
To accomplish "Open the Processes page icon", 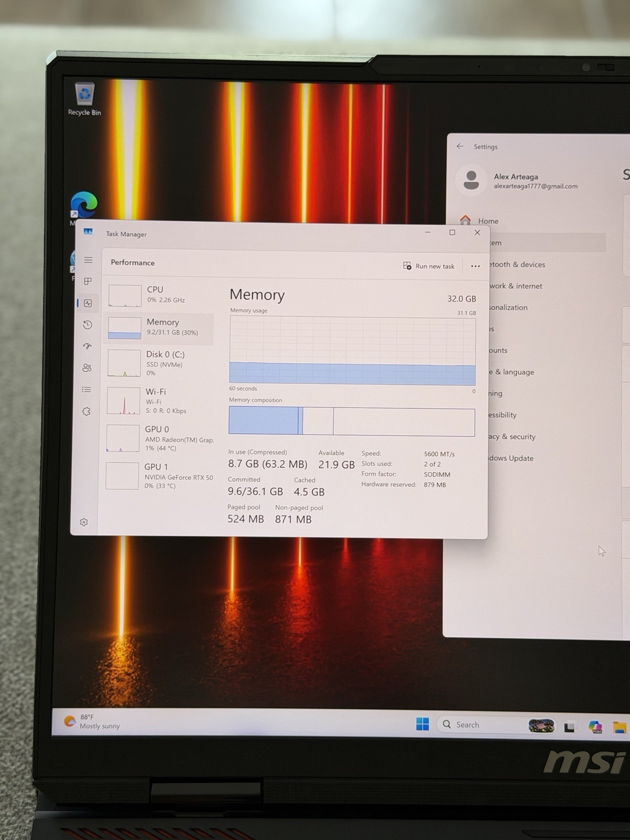I will [88, 281].
